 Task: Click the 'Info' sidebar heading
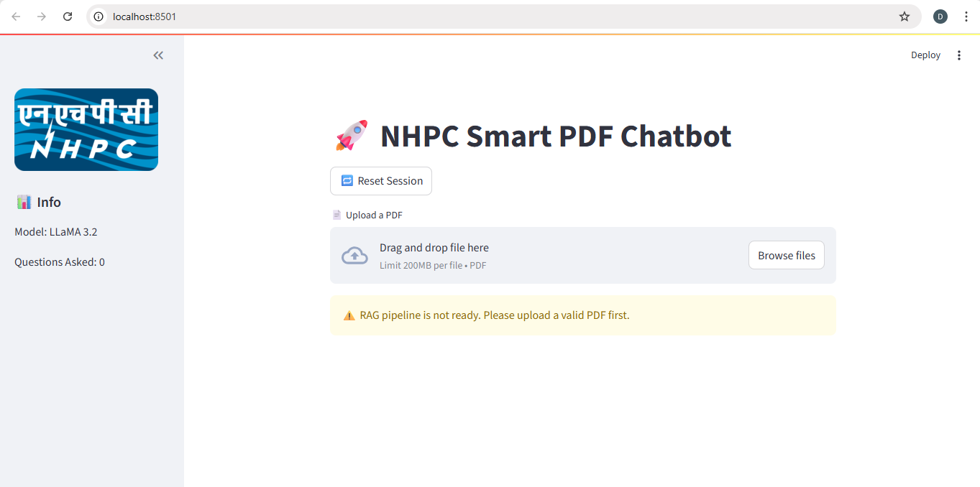[x=49, y=202]
